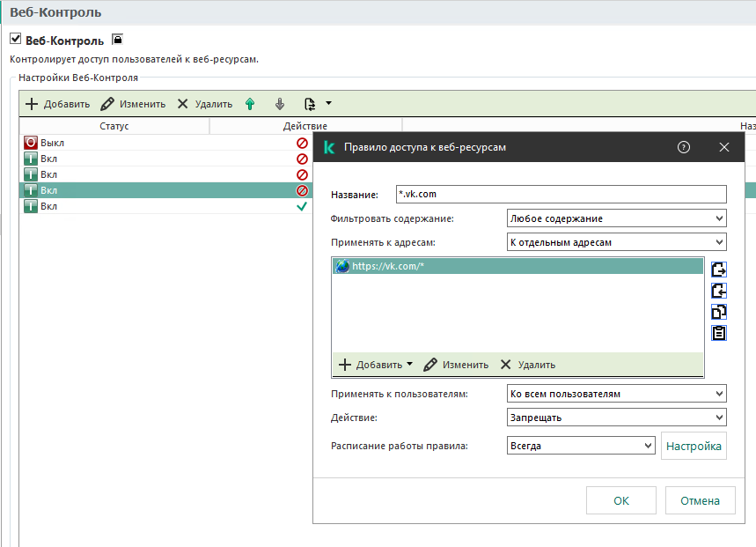Click the status icon of the highlighted Вкл row

31,190
